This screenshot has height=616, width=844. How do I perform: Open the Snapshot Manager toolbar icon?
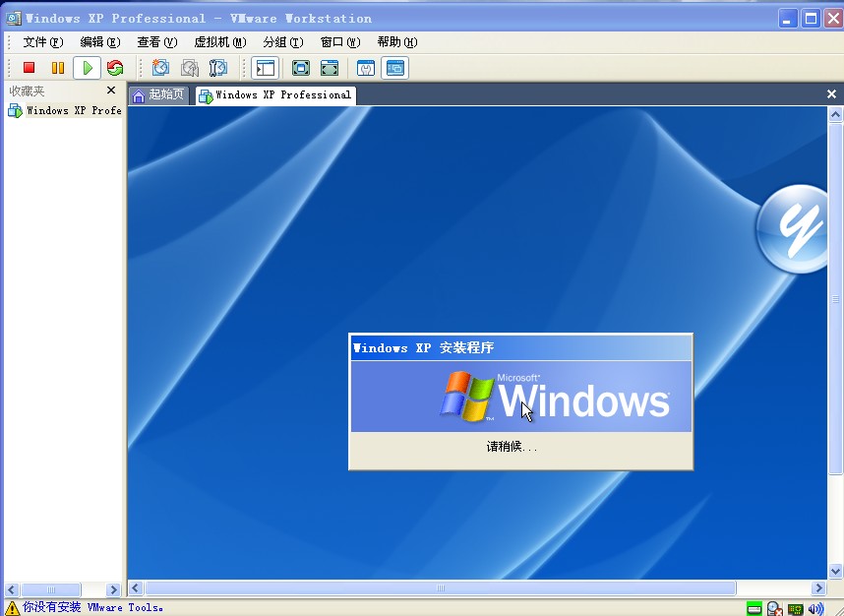click(x=218, y=68)
